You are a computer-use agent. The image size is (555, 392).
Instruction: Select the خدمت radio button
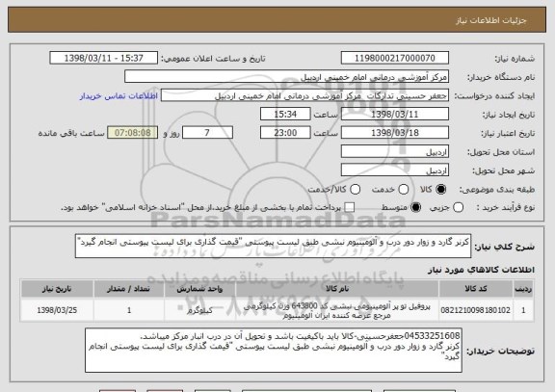tap(404, 190)
